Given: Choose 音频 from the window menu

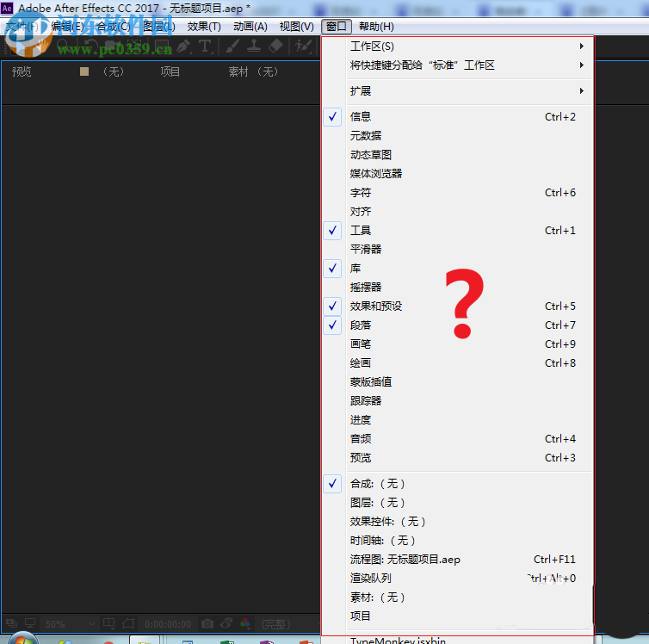Looking at the screenshot, I should pos(458,439).
